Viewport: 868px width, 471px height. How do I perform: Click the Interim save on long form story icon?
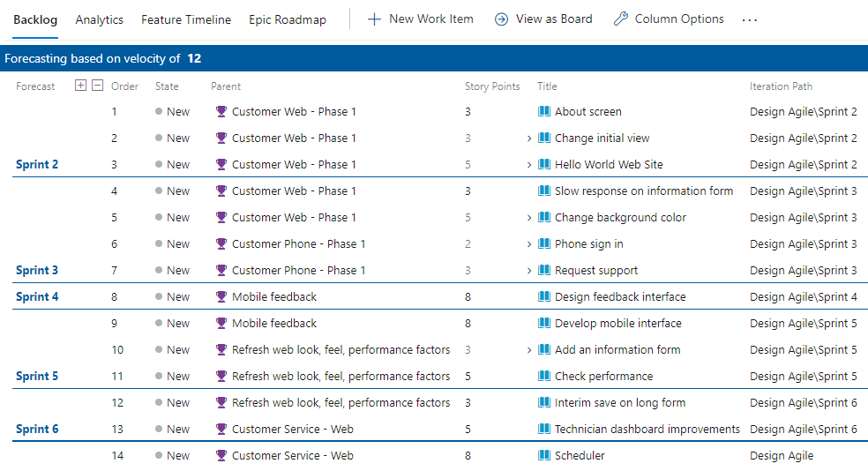pyautogui.click(x=544, y=402)
